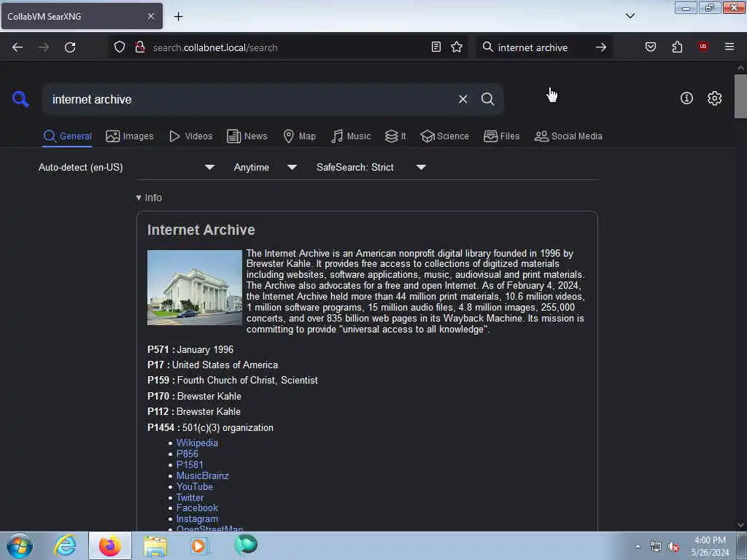
Task: Switch to the It category
Action: [x=395, y=136]
